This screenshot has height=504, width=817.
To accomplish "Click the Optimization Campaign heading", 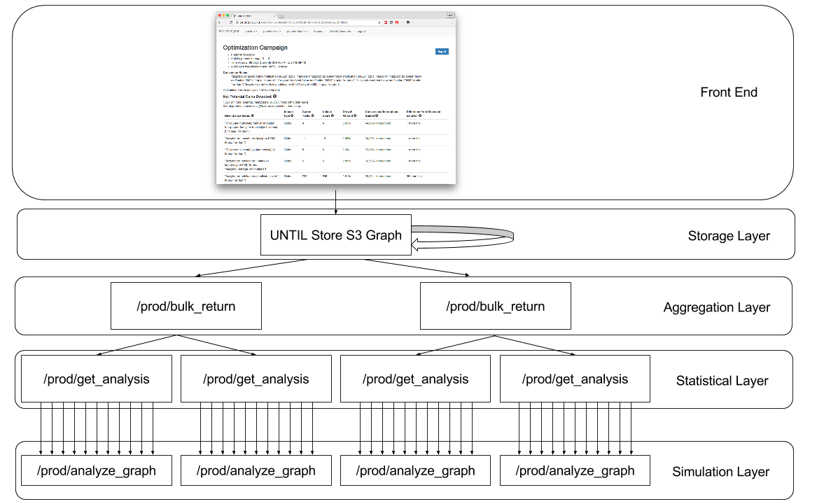I will [256, 48].
